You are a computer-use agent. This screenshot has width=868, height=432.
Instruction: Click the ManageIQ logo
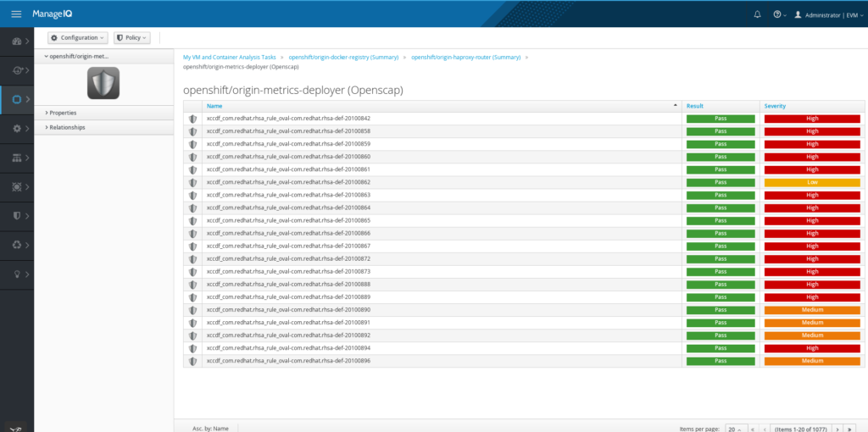53,14
